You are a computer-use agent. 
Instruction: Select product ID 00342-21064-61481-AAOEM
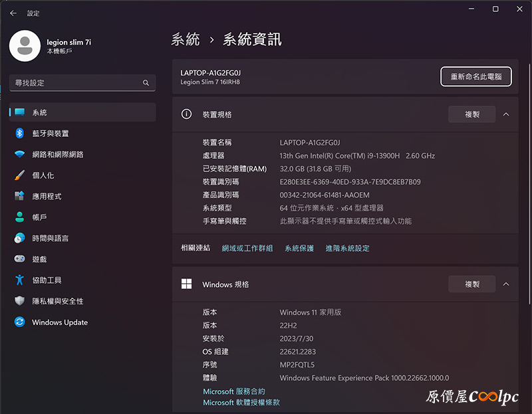pos(325,195)
